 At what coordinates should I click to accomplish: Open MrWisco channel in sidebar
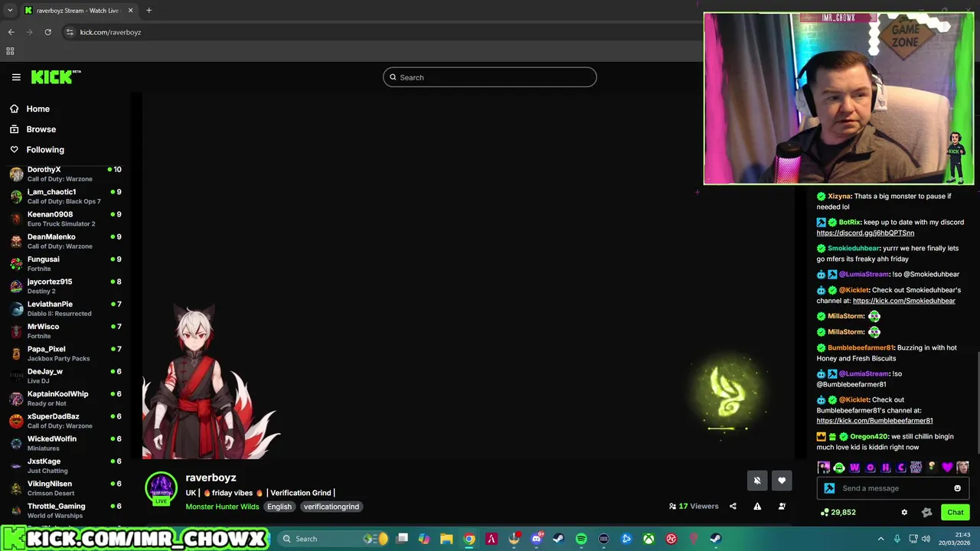coord(65,331)
